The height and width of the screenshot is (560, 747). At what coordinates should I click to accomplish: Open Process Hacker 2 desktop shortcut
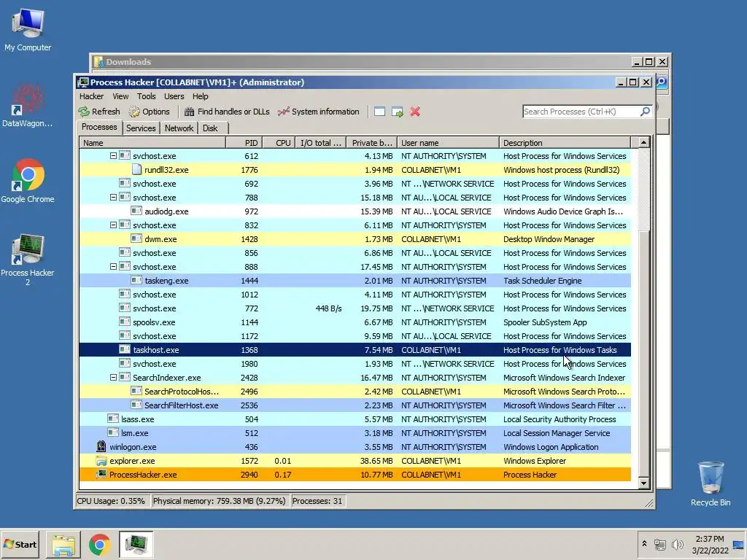pos(28,260)
